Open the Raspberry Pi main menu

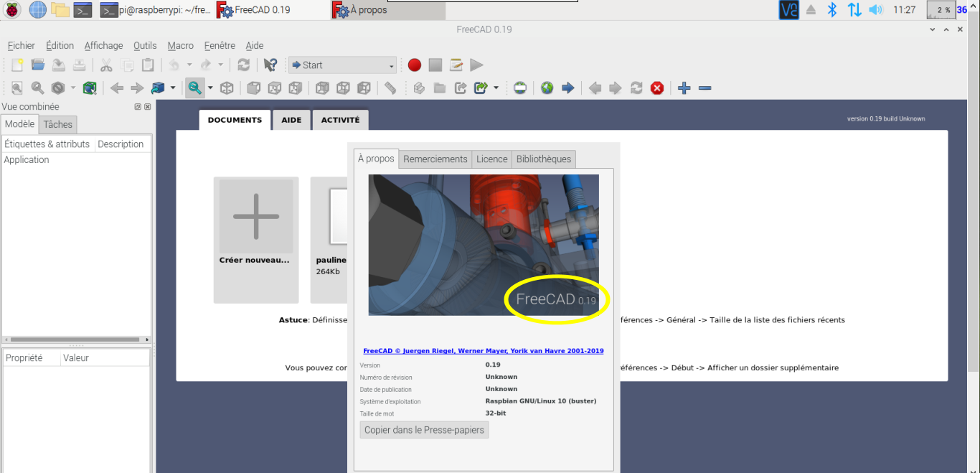tap(13, 10)
